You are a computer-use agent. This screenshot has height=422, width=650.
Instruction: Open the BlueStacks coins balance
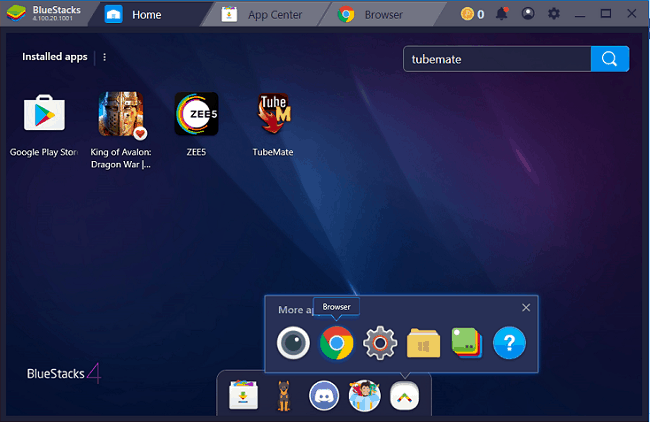[473, 14]
